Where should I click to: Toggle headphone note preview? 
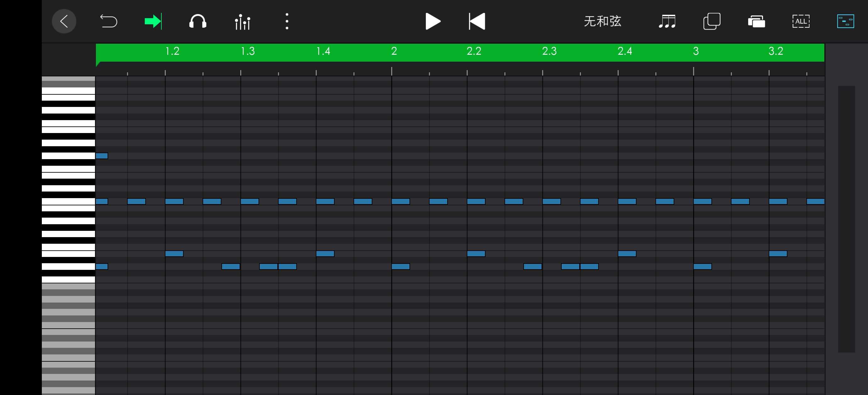[198, 22]
